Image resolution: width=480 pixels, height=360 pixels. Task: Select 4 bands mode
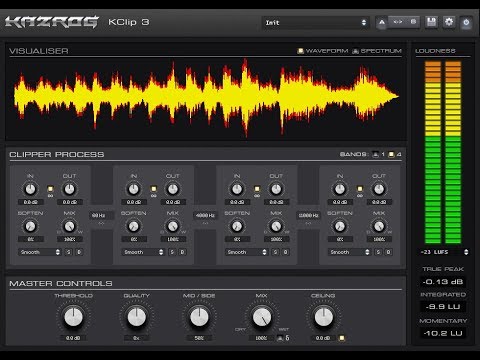click(391, 154)
